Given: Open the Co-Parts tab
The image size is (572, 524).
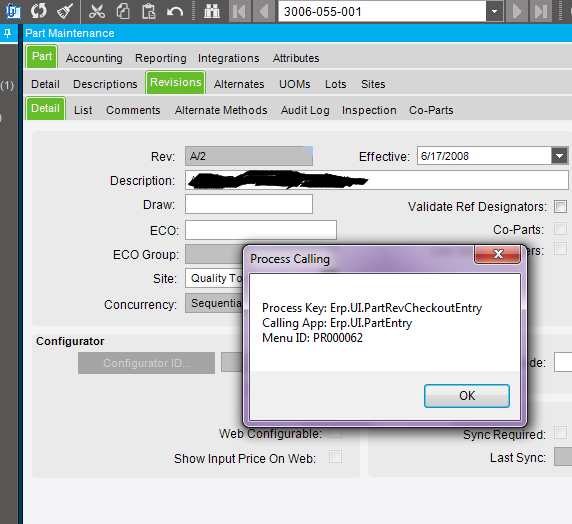Looking at the screenshot, I should (x=431, y=110).
